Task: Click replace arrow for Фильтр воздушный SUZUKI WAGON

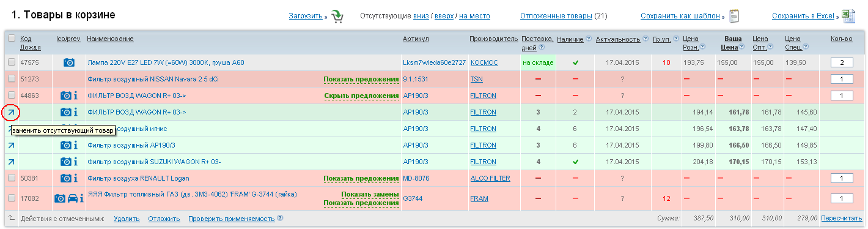Action: 12,162
